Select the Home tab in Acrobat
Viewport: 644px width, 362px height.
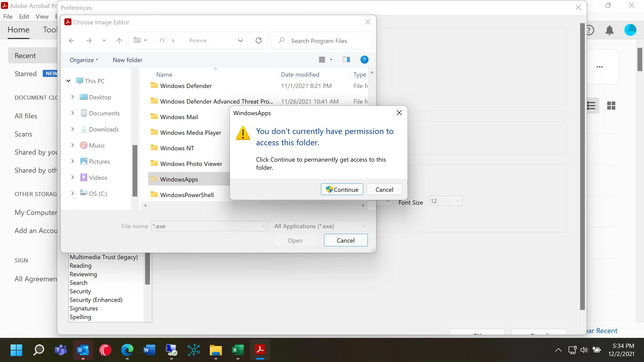tap(19, 30)
